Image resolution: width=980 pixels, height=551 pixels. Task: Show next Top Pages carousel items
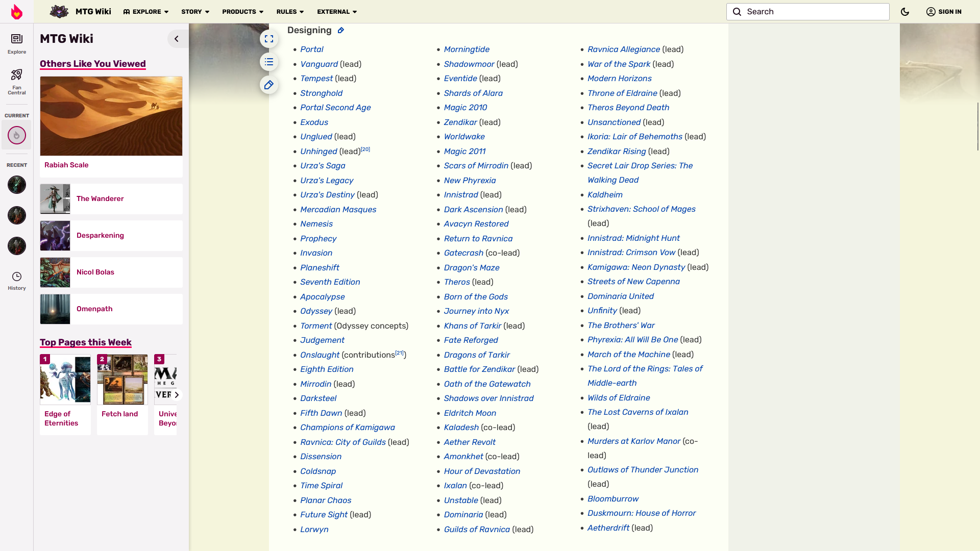177,395
